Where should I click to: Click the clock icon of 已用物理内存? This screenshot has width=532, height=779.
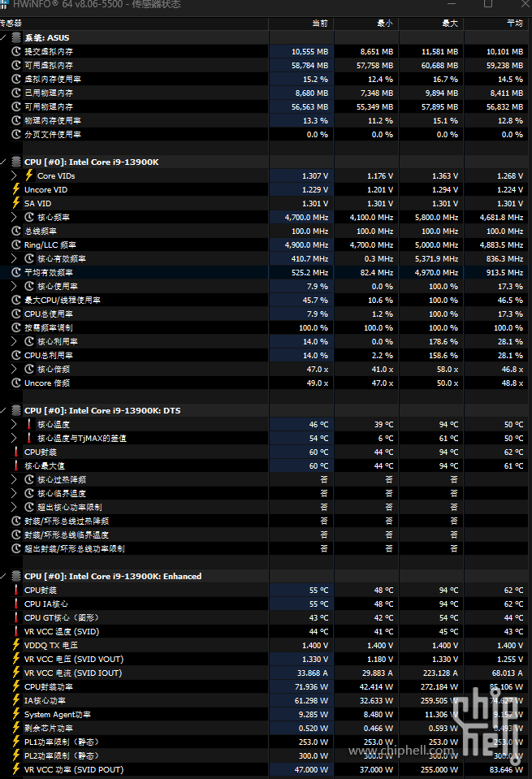(16, 93)
